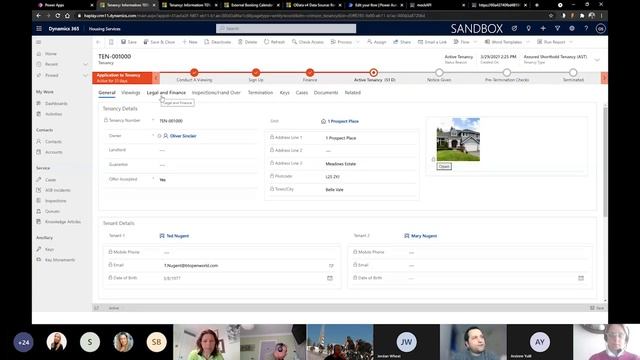This screenshot has width=640, height=360.
Task: Open owner Oliver Sinclair link
Action: click(183, 136)
